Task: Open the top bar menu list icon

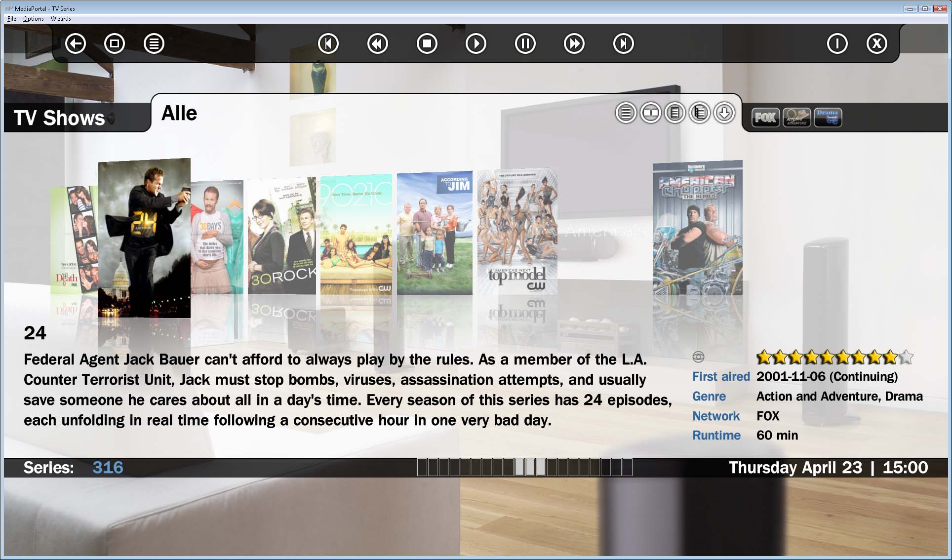Action: 154,43
